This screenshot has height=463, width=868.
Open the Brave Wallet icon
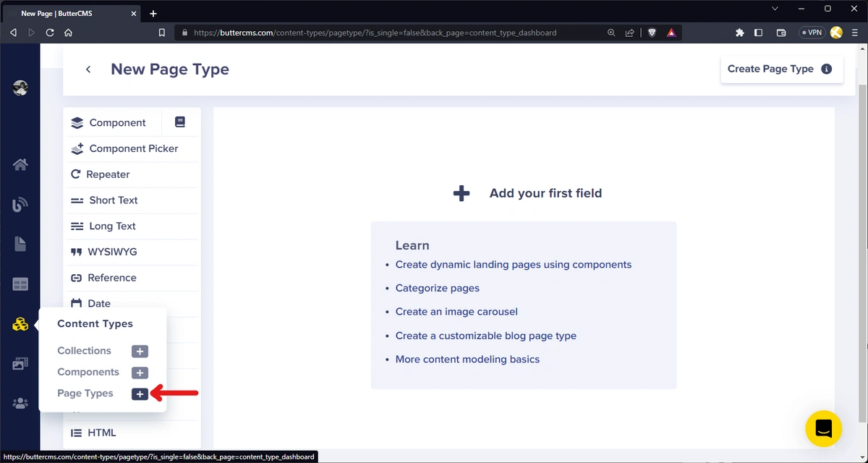781,33
